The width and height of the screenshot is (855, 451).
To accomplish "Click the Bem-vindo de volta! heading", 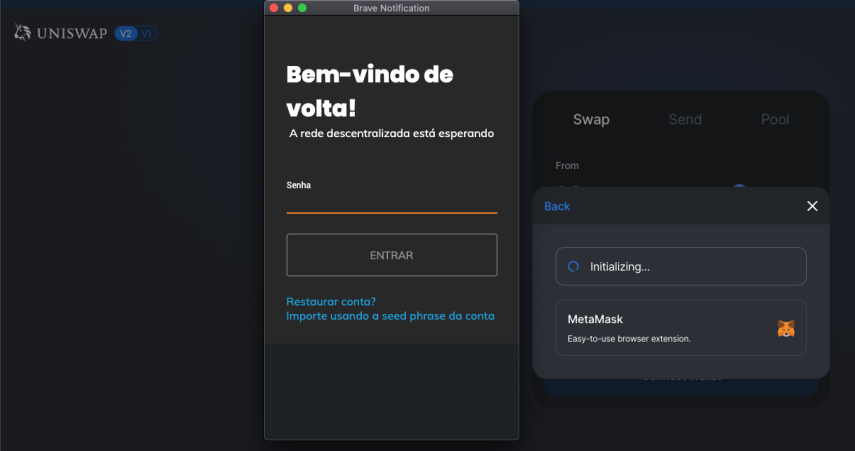I will point(370,91).
